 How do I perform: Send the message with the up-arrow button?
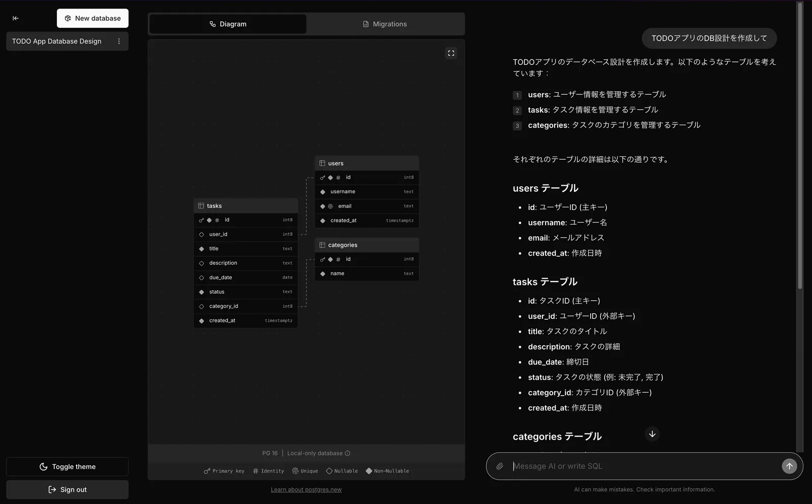[789, 466]
